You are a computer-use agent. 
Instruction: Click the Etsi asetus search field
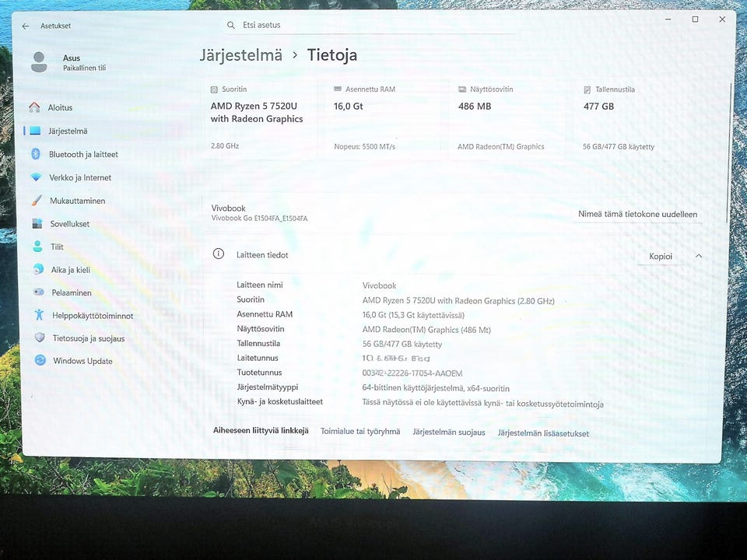(370, 25)
